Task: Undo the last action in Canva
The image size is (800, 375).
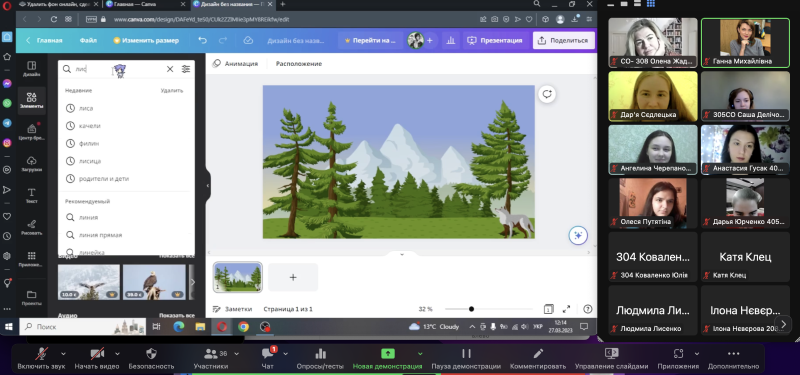Action: click(203, 40)
